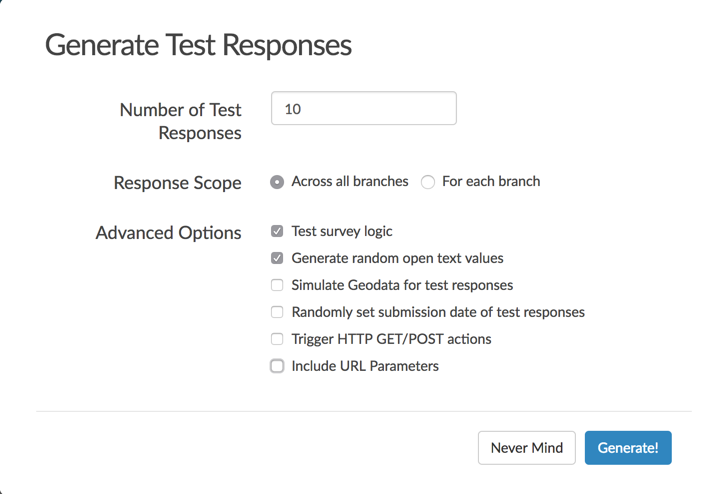Click the "Advanced Options" label

click(168, 233)
